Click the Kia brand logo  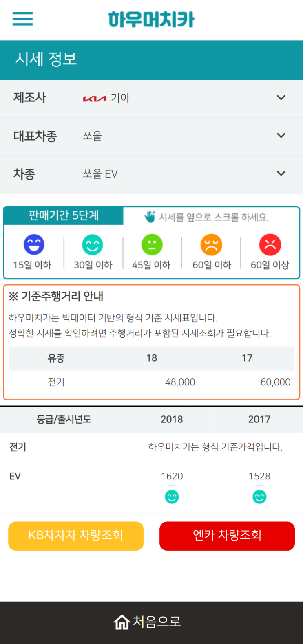[95, 98]
